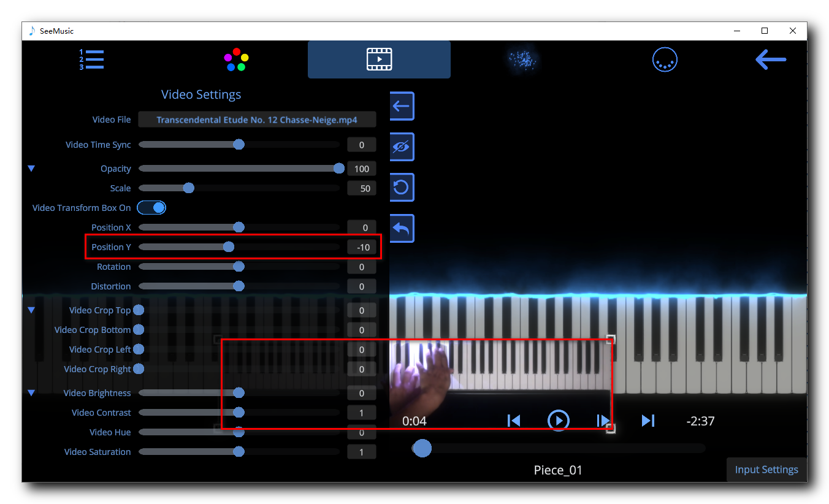Open the numbered playlist tab
Screen dimensions: 829x504
click(x=91, y=59)
